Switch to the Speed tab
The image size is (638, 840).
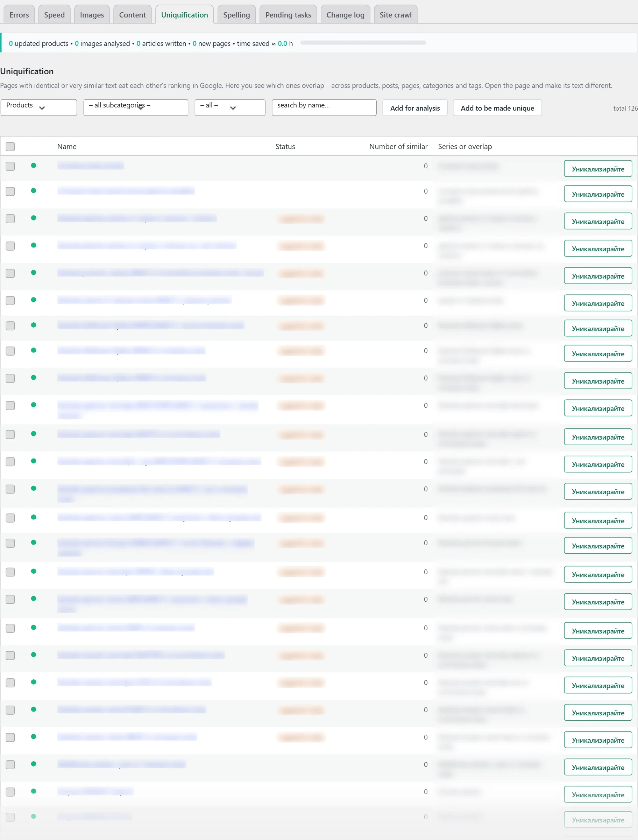pyautogui.click(x=54, y=15)
